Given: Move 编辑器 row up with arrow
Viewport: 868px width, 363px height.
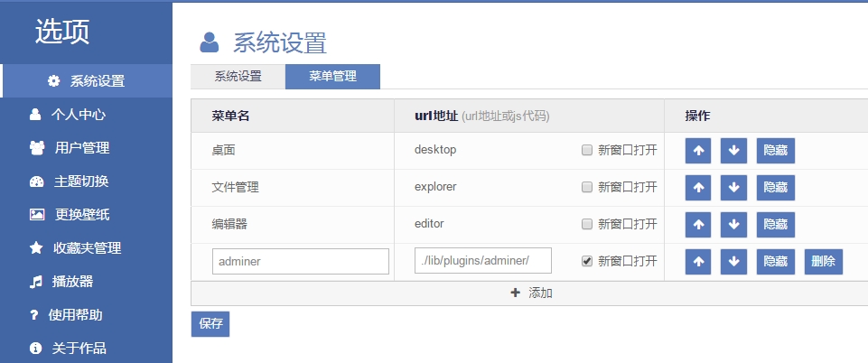Looking at the screenshot, I should 698,225.
